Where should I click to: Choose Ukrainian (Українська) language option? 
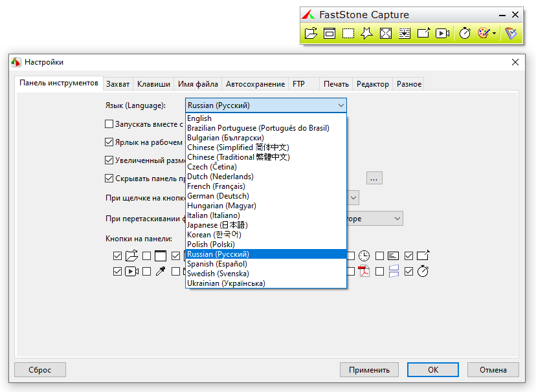coord(266,283)
